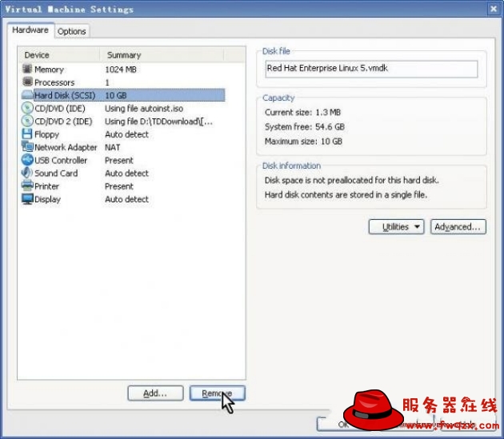Screen dimensions: 504x439
Task: Click the Network Adapter icon
Action: 27,146
